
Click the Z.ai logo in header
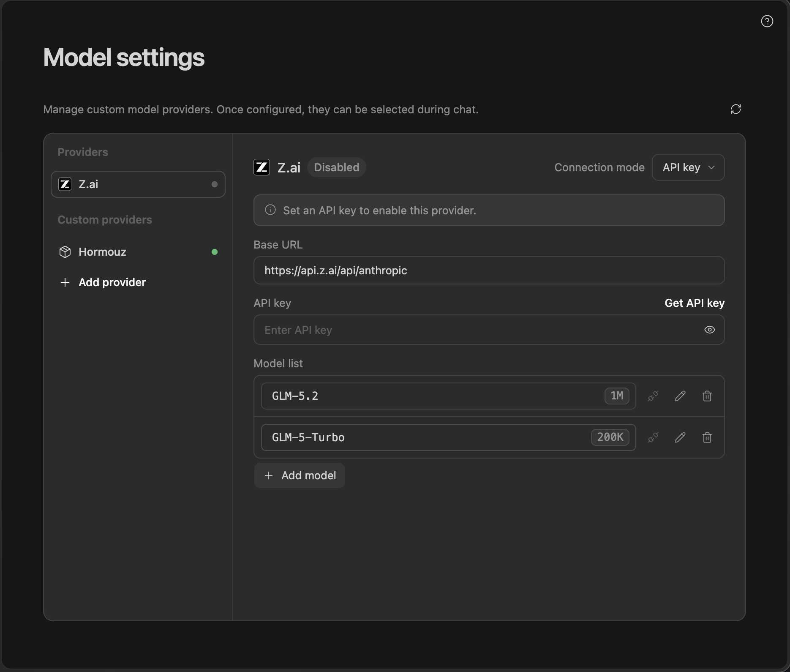coord(262,167)
